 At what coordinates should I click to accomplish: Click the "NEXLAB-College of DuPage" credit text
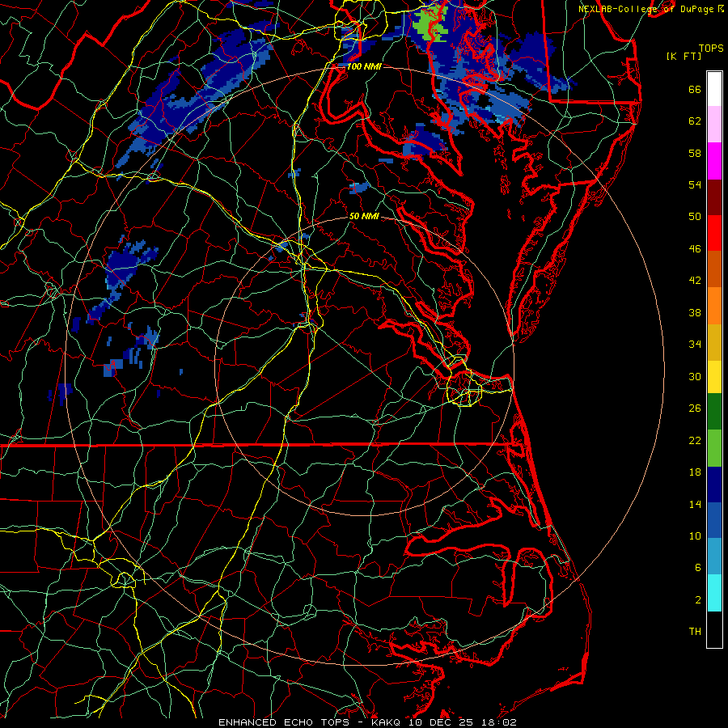[648, 9]
